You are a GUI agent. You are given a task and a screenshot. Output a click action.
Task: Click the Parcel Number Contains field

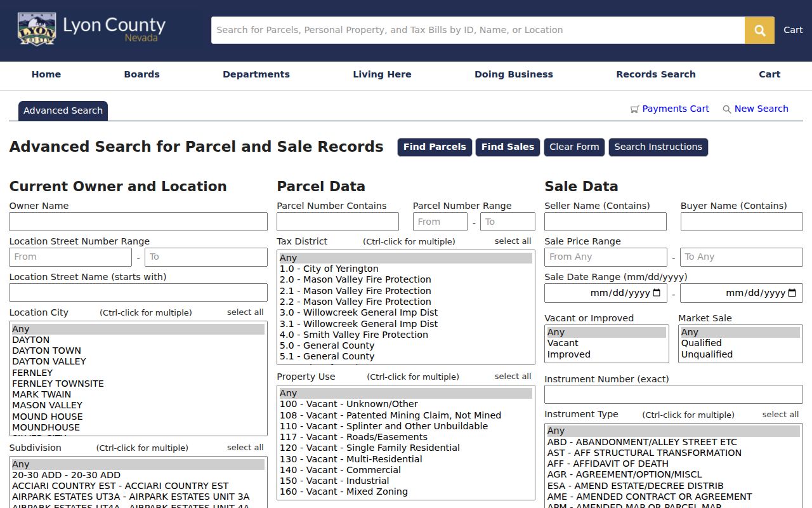click(337, 222)
